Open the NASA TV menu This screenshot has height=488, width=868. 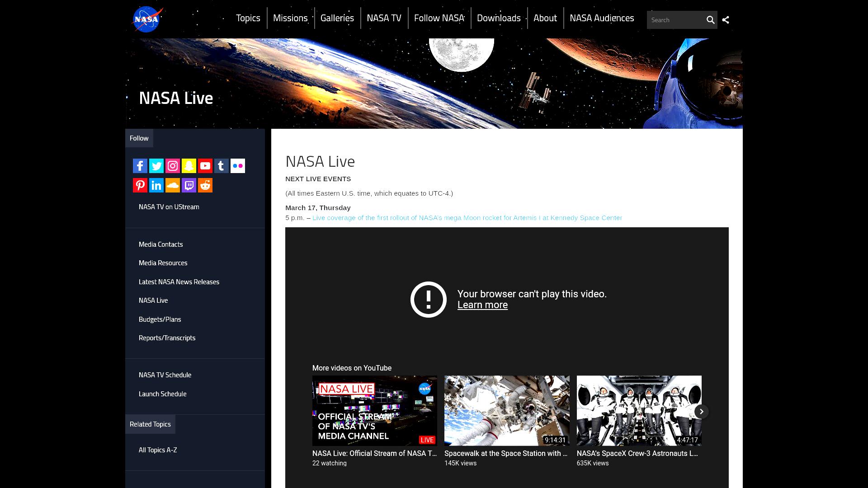click(384, 18)
